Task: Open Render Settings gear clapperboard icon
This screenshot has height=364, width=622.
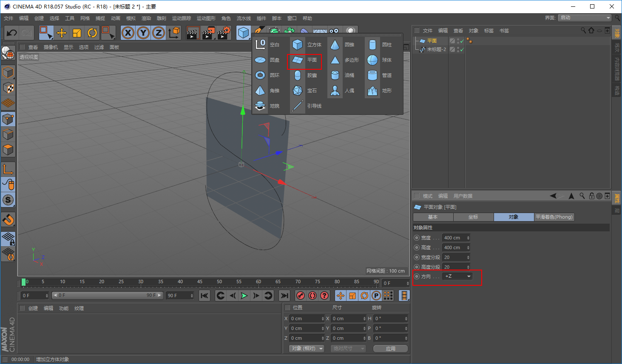Action: (x=224, y=33)
